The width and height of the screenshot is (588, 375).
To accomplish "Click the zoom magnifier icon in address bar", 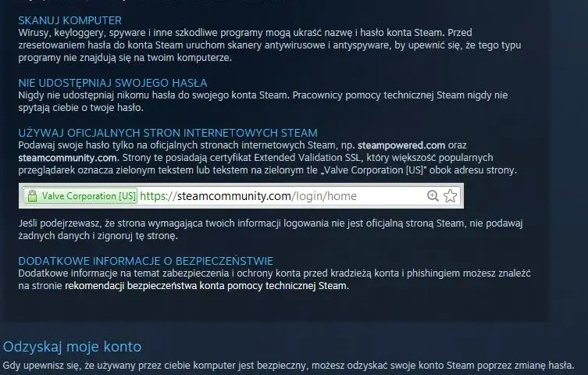I will click(433, 196).
